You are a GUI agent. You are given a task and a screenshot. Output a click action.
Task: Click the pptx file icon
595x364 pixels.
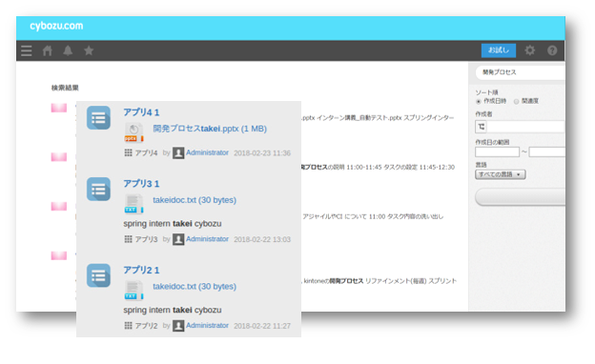click(x=133, y=132)
